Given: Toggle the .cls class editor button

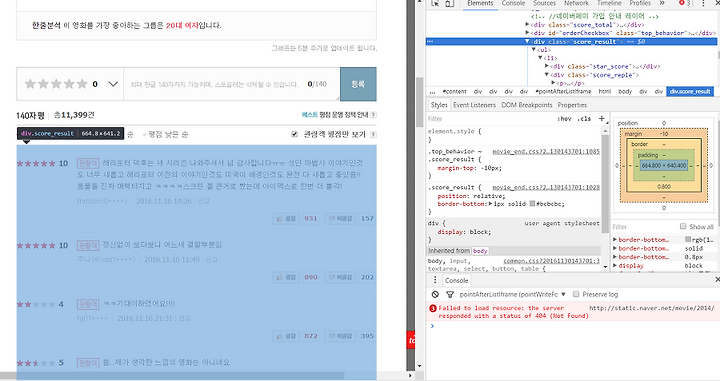Looking at the screenshot, I should [585, 118].
